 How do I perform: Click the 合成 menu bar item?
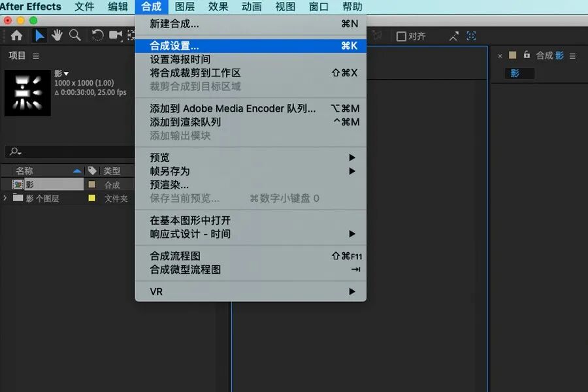click(152, 7)
